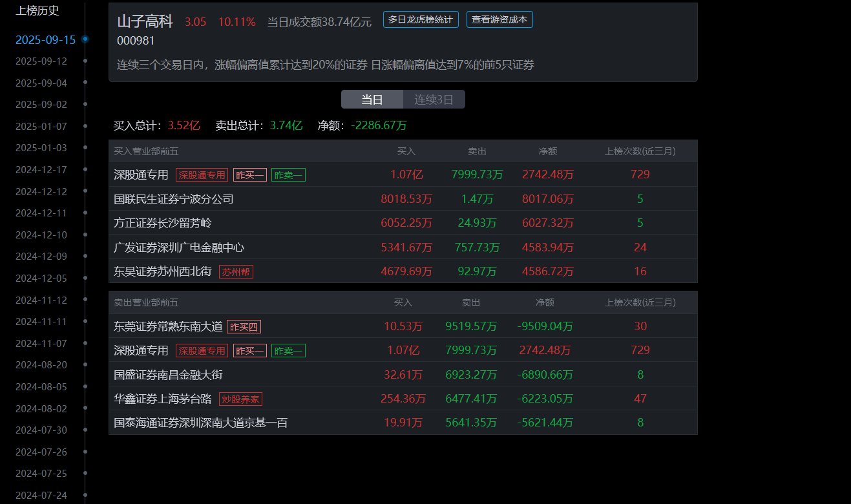Select history date 2025-01-03
Image resolution: width=851 pixels, height=504 pixels.
pyautogui.click(x=41, y=147)
